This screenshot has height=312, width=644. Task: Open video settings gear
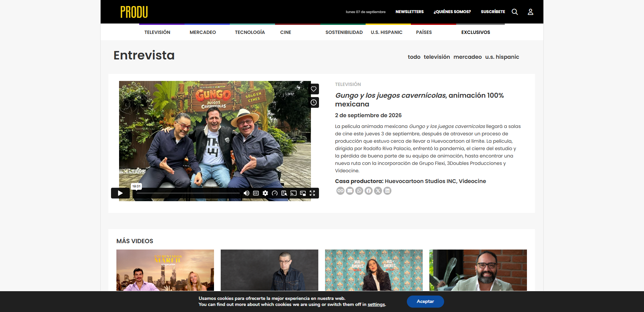(x=265, y=193)
